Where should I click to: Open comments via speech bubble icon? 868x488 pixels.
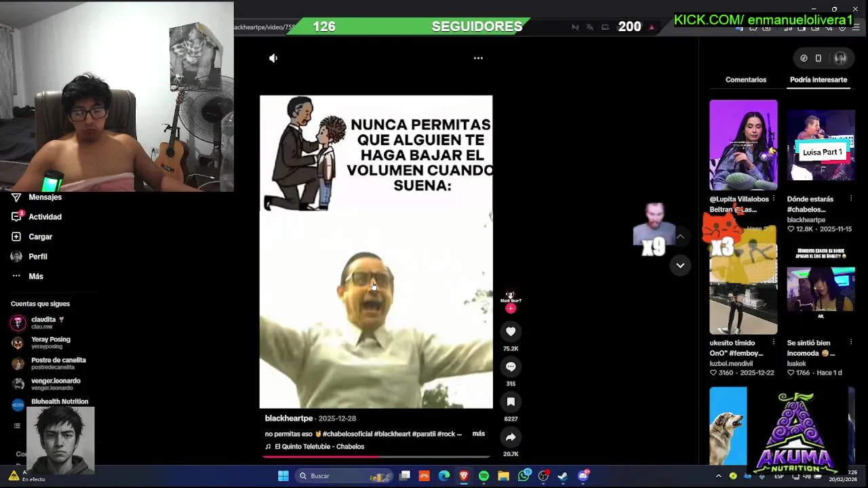[511, 367]
